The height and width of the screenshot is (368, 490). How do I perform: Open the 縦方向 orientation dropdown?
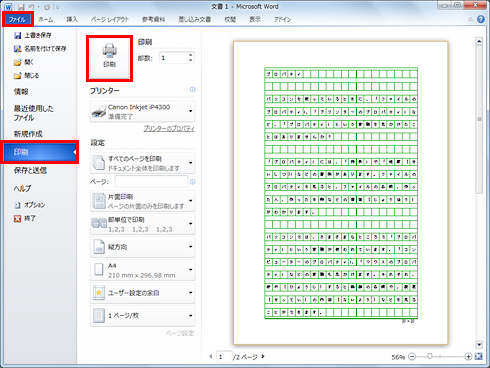click(x=143, y=247)
